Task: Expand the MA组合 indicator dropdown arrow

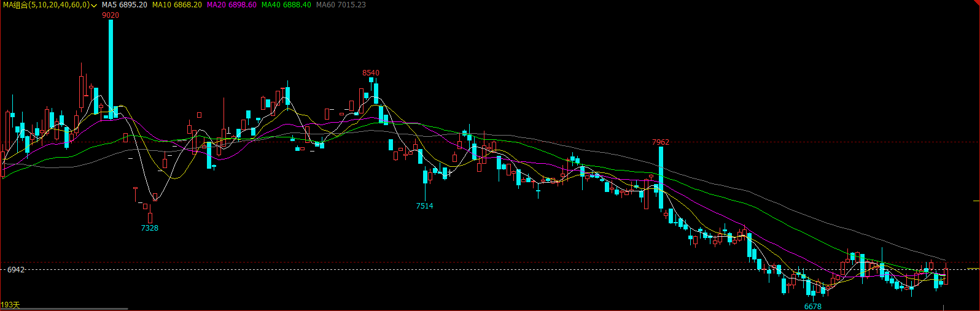Action: [94, 5]
